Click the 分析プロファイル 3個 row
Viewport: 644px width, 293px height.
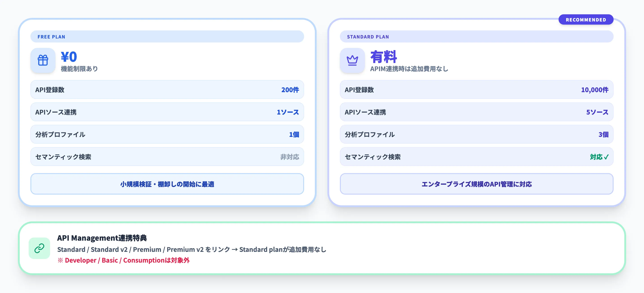point(477,134)
